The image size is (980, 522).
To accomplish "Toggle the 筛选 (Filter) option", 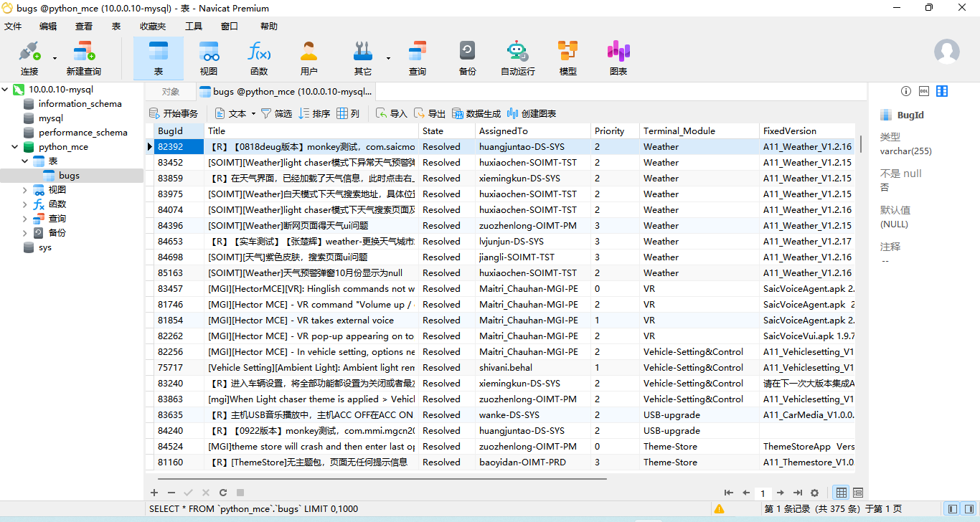I will tap(278, 113).
